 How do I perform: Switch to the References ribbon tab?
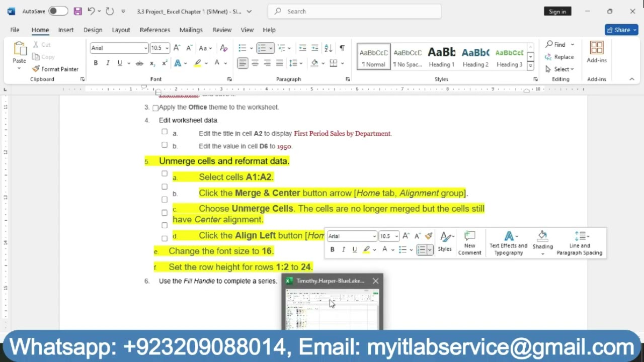(155, 30)
